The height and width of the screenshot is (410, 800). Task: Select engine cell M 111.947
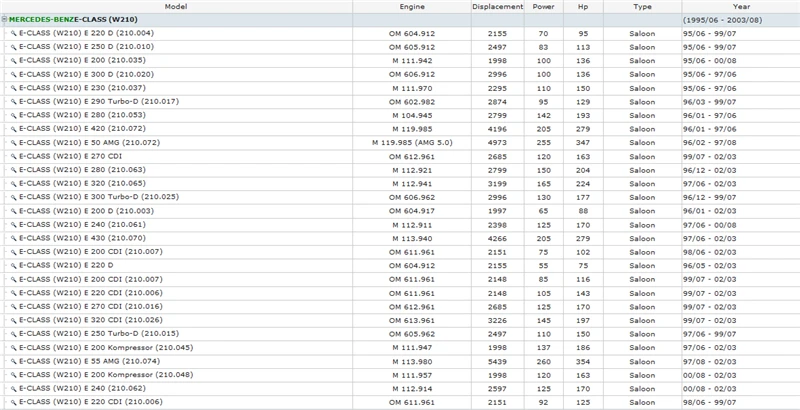point(412,348)
